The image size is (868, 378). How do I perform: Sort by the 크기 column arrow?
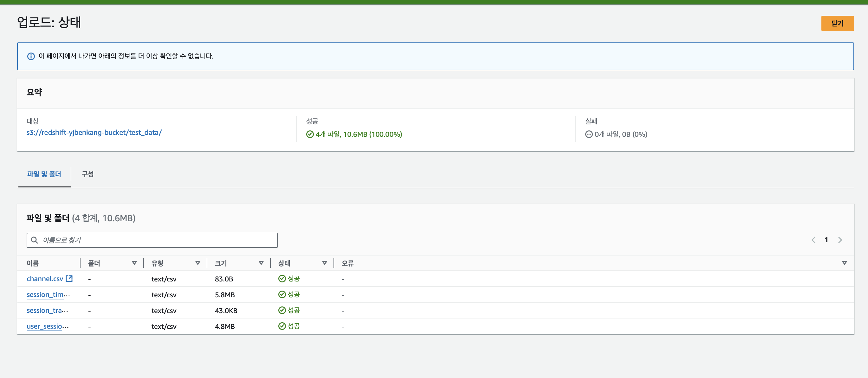click(261, 263)
